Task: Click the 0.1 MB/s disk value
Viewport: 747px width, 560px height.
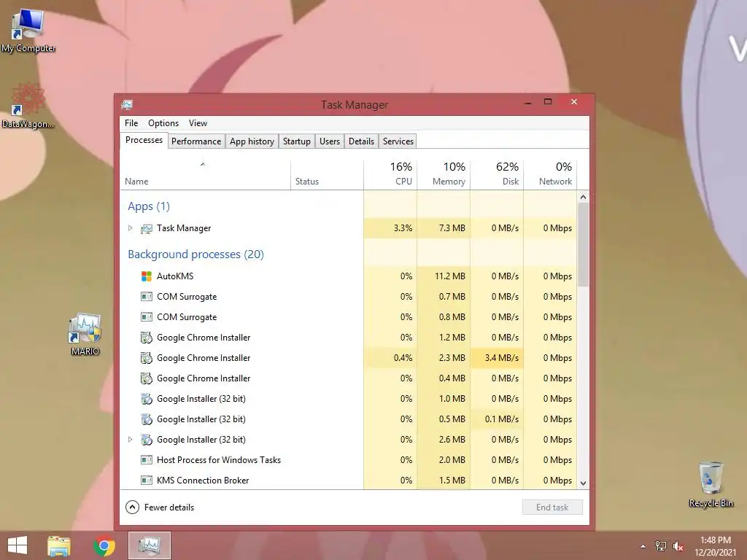Action: (x=502, y=419)
